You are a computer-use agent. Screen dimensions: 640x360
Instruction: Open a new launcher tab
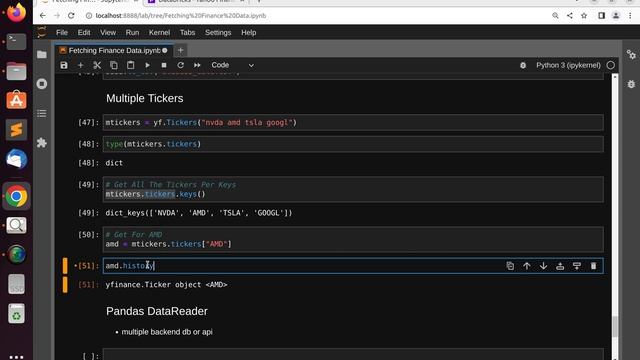(x=180, y=50)
